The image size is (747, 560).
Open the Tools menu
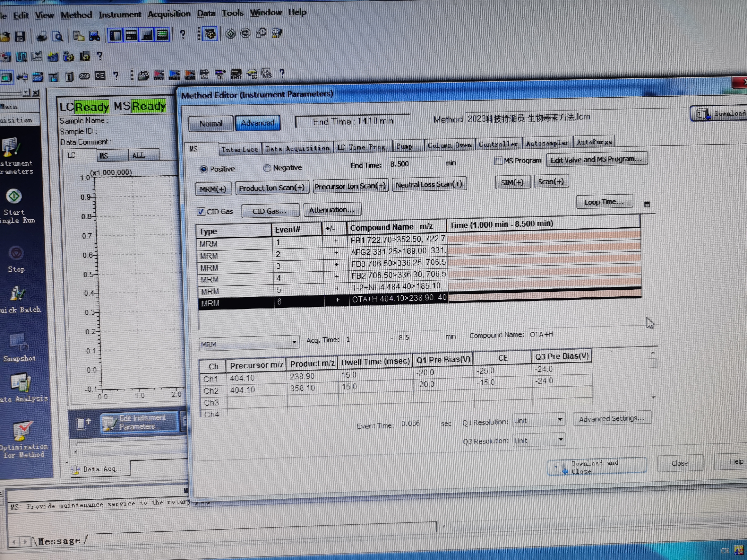click(232, 13)
